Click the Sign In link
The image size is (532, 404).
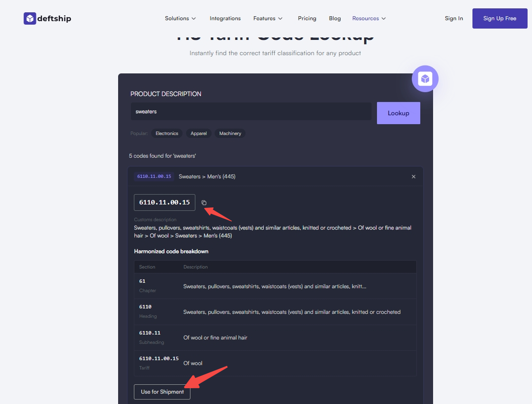click(454, 19)
